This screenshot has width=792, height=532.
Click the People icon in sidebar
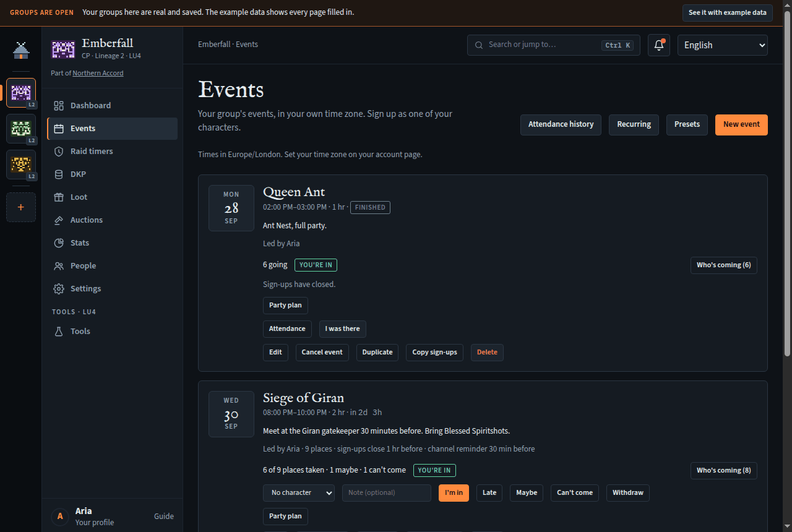[59, 266]
